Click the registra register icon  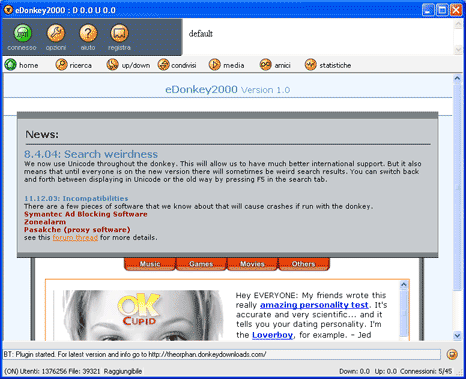pos(119,33)
